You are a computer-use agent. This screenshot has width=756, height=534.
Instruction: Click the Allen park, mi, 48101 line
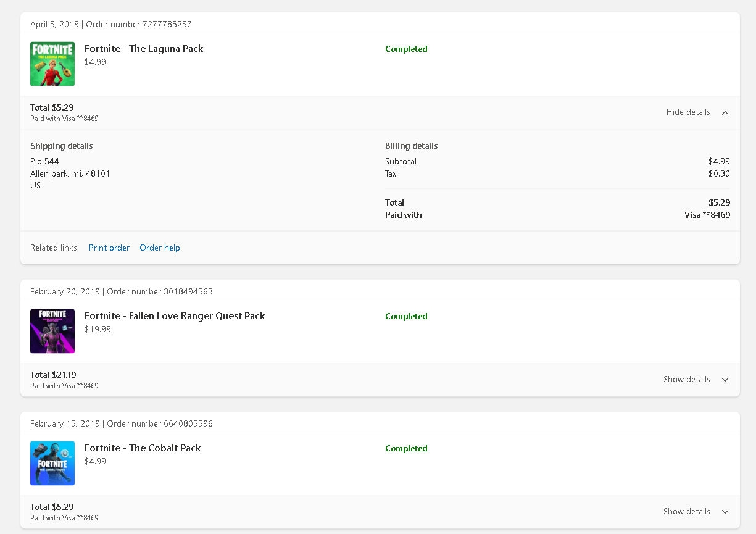pyautogui.click(x=70, y=174)
